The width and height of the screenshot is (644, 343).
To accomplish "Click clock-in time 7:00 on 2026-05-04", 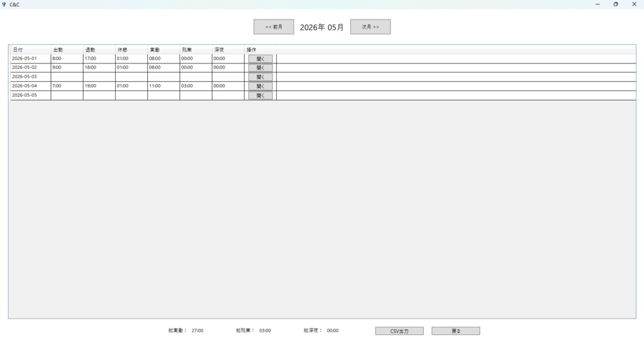I will (67, 86).
